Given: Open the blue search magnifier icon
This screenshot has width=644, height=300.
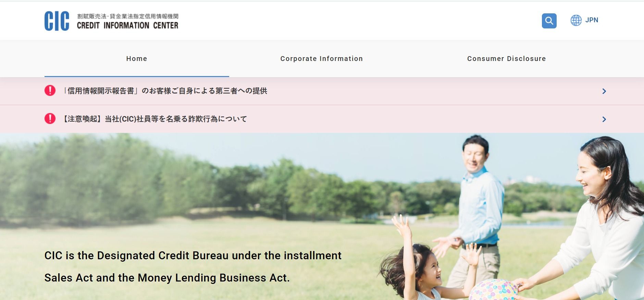Looking at the screenshot, I should click(x=549, y=21).
